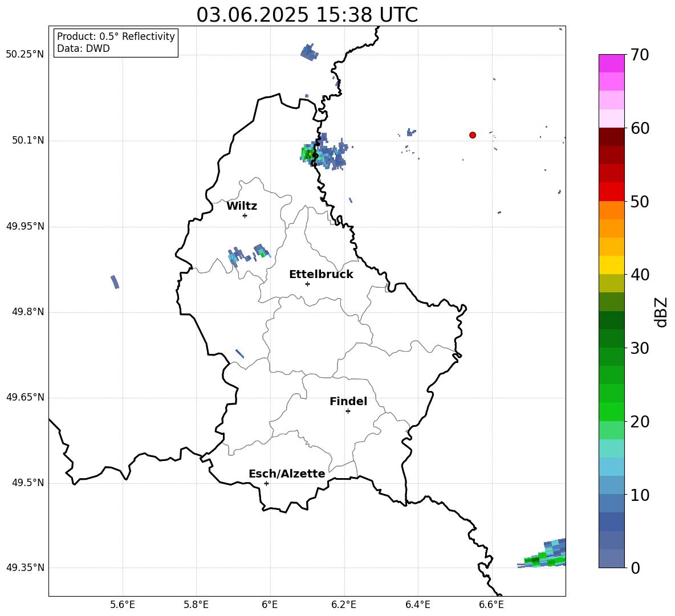This screenshot has width=675, height=616.
Task: Click the Findel station cross marker
Action: (348, 411)
